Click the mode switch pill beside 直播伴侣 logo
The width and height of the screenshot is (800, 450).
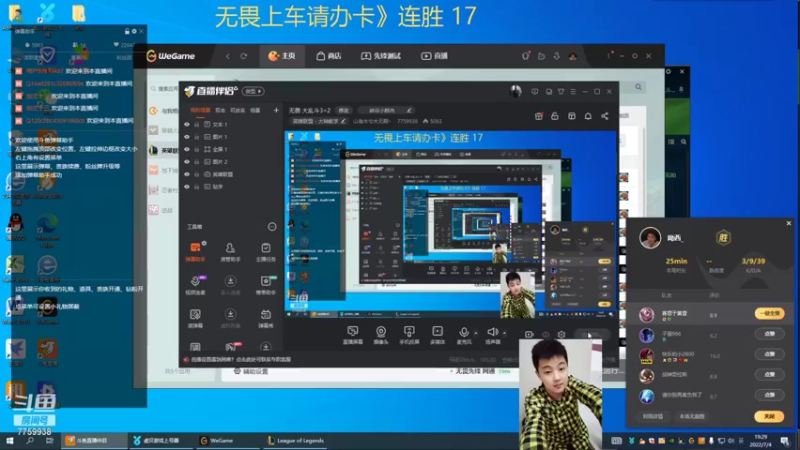pos(254,91)
